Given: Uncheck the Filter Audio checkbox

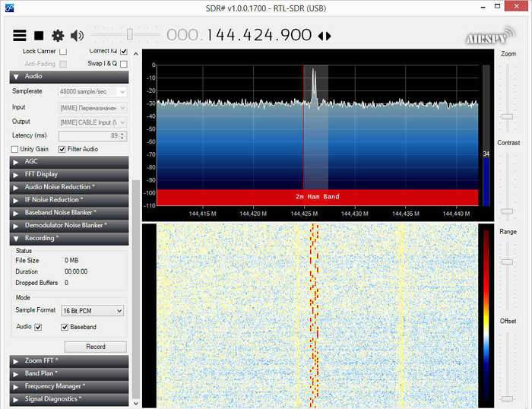Looking at the screenshot, I should 62,149.
